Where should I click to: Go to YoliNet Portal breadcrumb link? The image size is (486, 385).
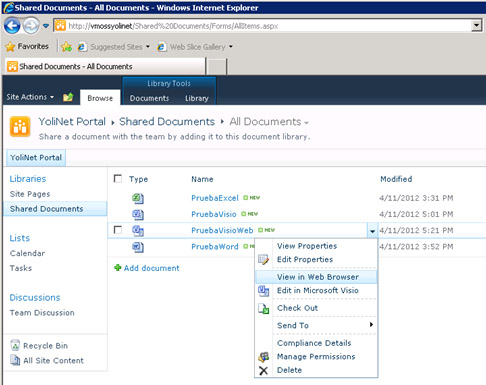pyautogui.click(x=72, y=122)
